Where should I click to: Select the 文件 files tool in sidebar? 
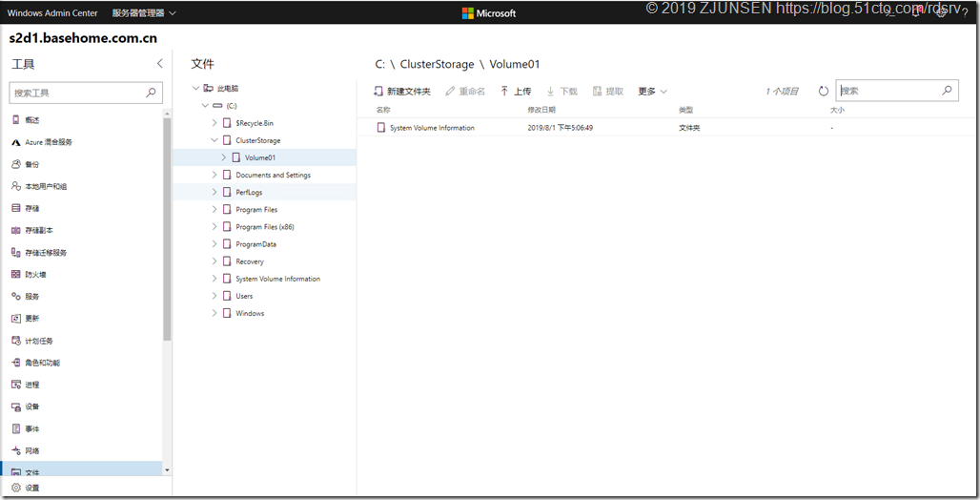[83, 469]
